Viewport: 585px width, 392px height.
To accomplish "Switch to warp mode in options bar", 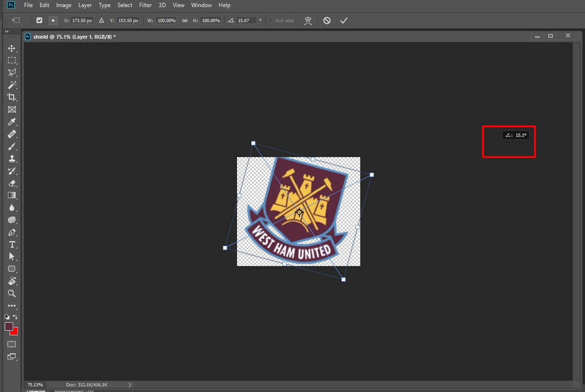I will pos(308,20).
